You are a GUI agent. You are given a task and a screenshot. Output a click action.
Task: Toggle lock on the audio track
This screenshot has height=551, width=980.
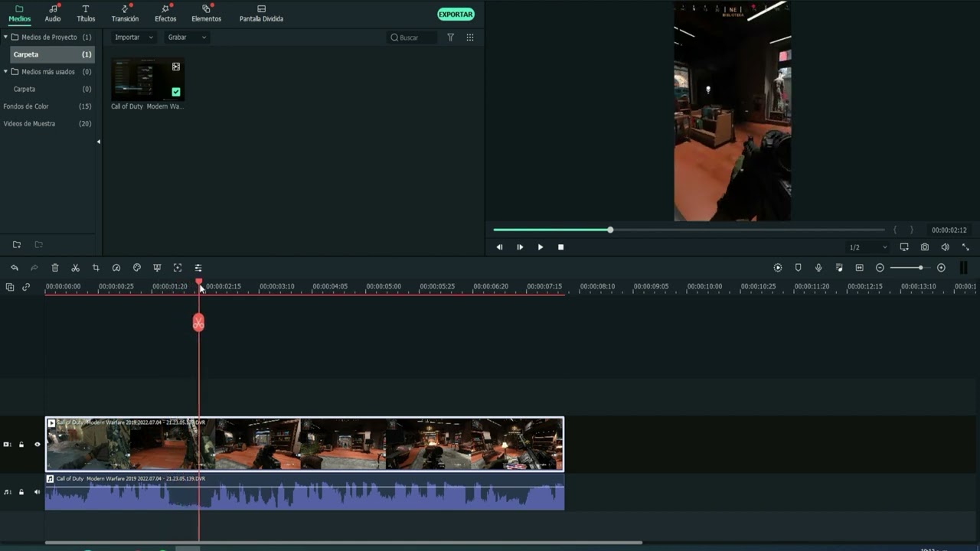click(21, 492)
